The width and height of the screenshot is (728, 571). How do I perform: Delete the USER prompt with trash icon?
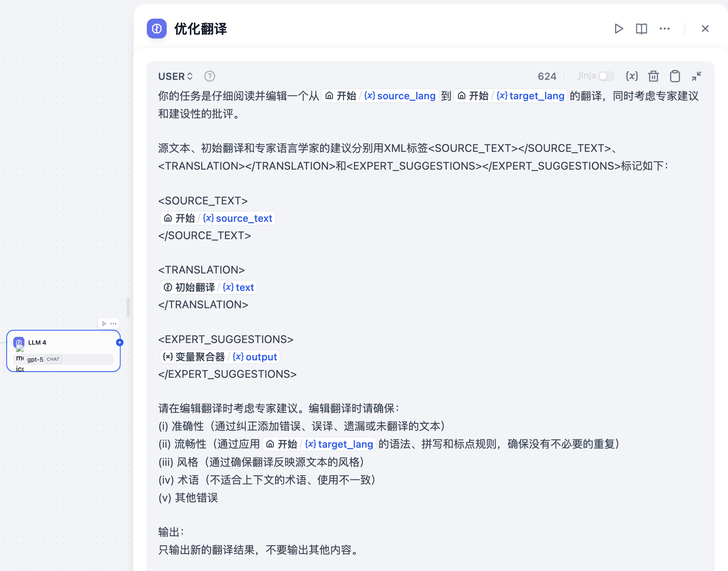point(654,76)
